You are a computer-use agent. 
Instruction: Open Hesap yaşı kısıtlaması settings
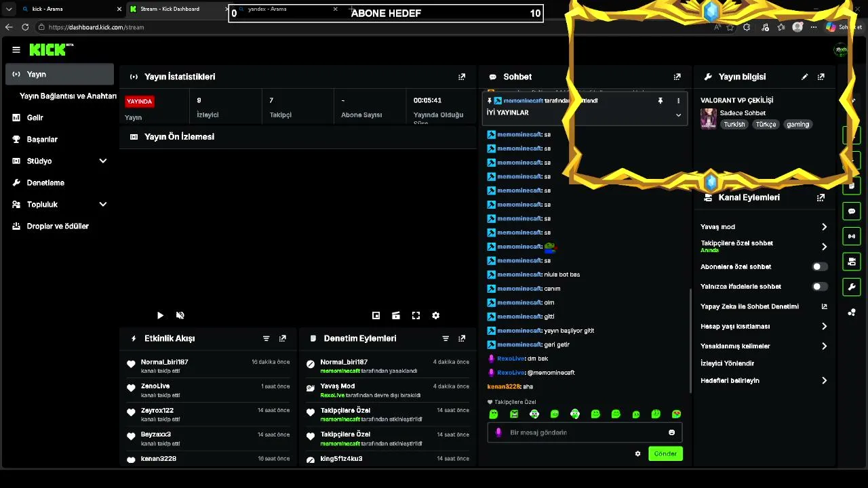[764, 326]
